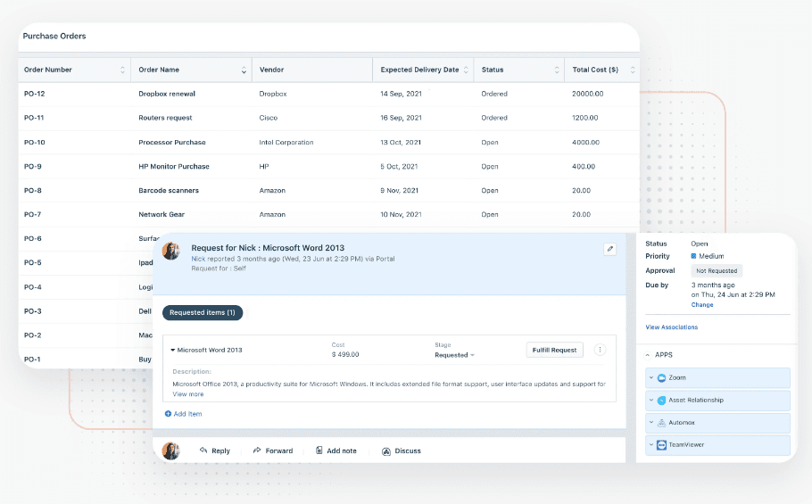Open the Dropbox renewal order
812x504 pixels.
pyautogui.click(x=167, y=94)
